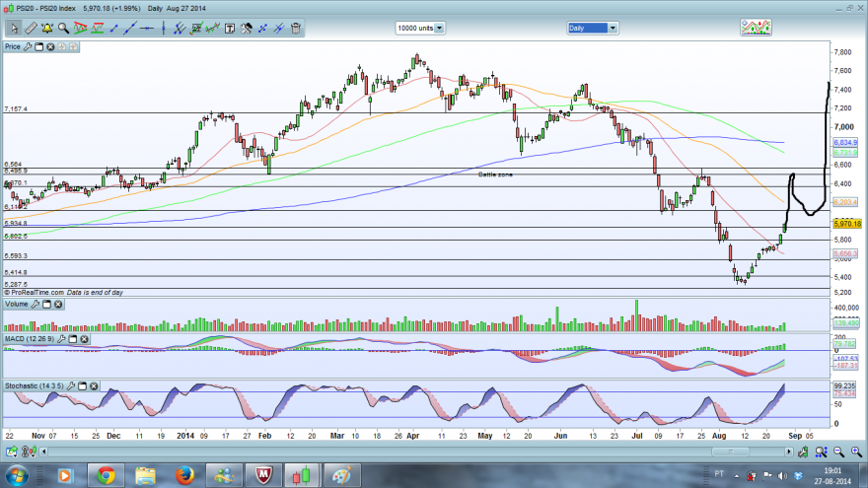Maximize the Stochastic panel window
868x488 pixels.
[x=83, y=386]
